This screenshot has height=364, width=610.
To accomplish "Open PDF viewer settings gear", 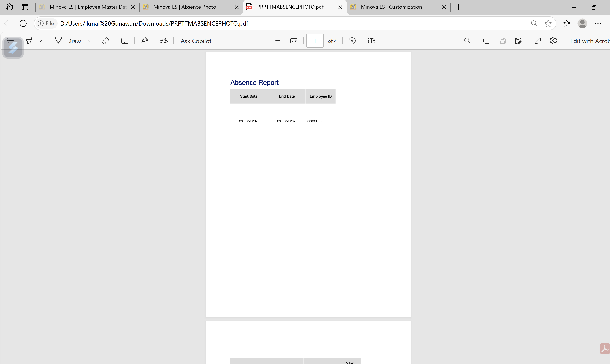I will click(x=553, y=41).
